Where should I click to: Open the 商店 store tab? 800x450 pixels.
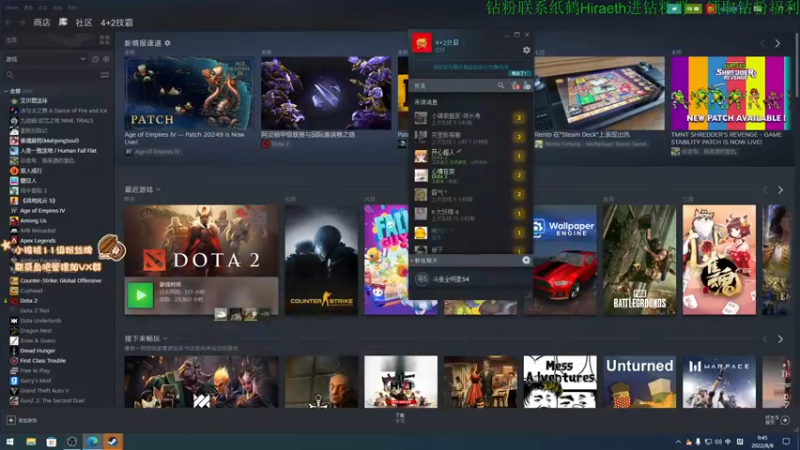point(42,22)
